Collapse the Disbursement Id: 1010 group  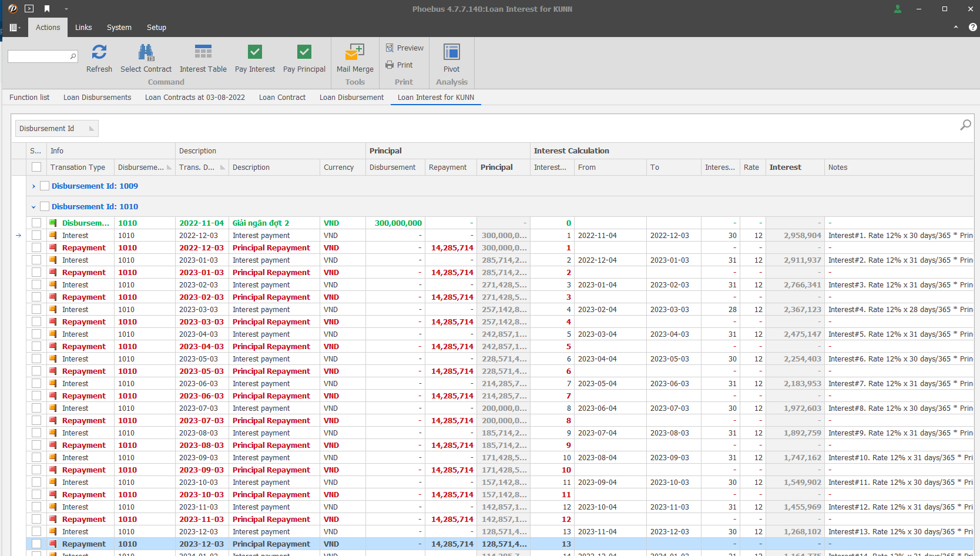[33, 207]
